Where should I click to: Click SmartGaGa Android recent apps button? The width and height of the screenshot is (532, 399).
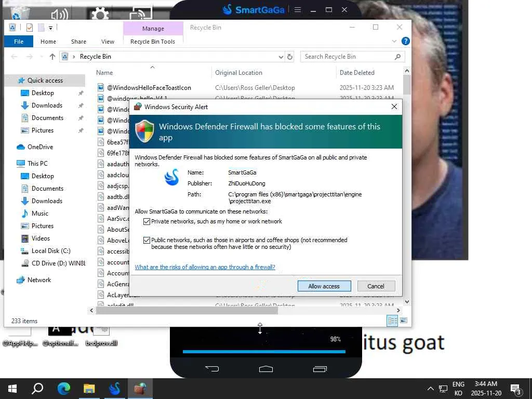coord(320,369)
